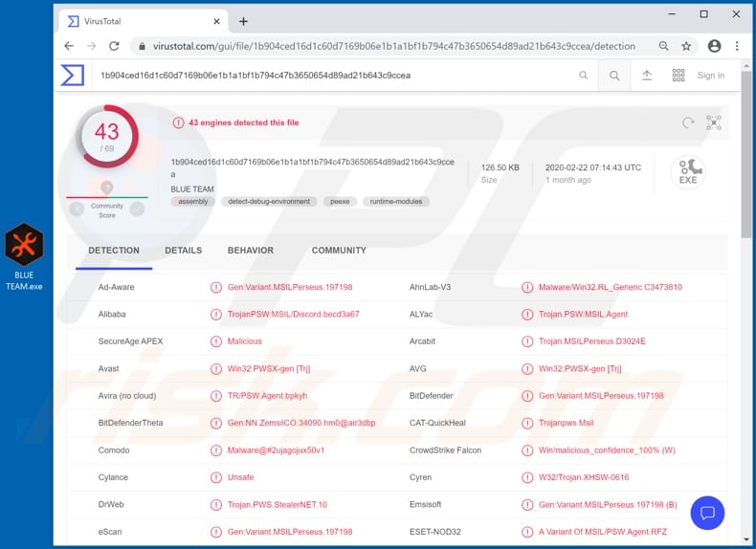Open Chrome three-dot menu
Screen dimensions: 756x549
(x=737, y=46)
